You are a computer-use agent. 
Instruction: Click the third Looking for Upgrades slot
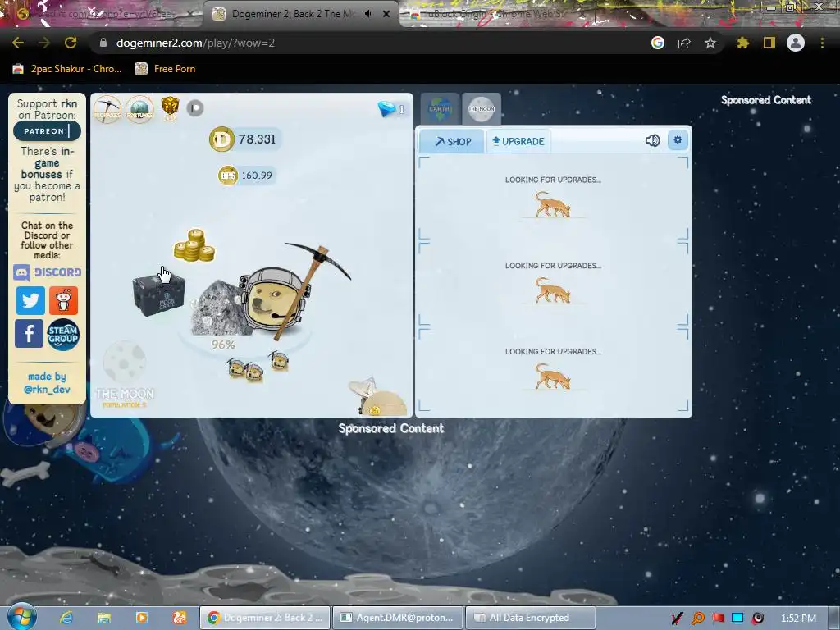(553, 370)
